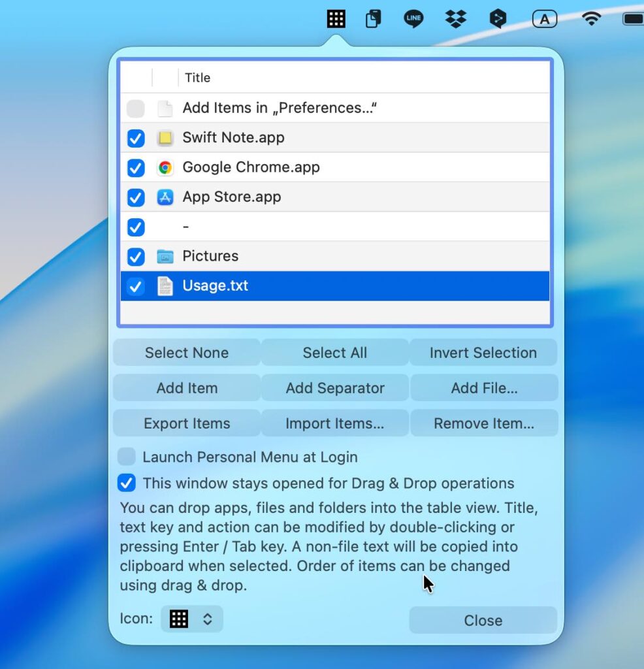Uncheck the separator row checkbox
This screenshot has height=669, width=644.
(135, 227)
